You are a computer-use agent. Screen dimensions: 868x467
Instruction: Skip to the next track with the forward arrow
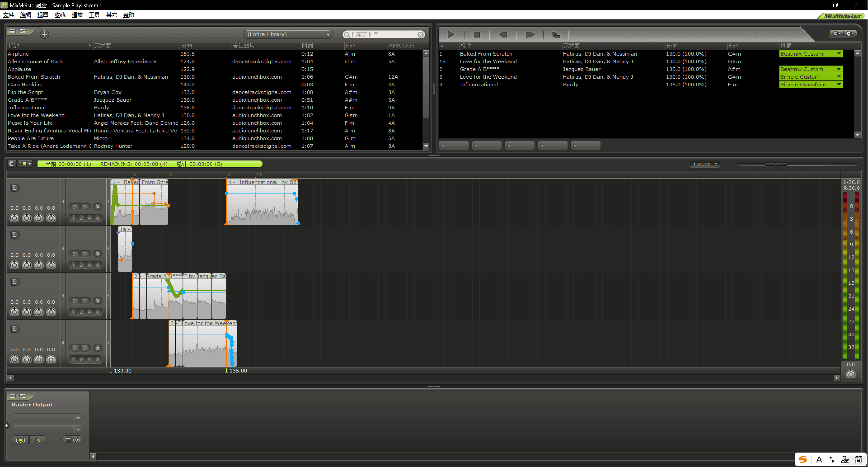tap(530, 34)
